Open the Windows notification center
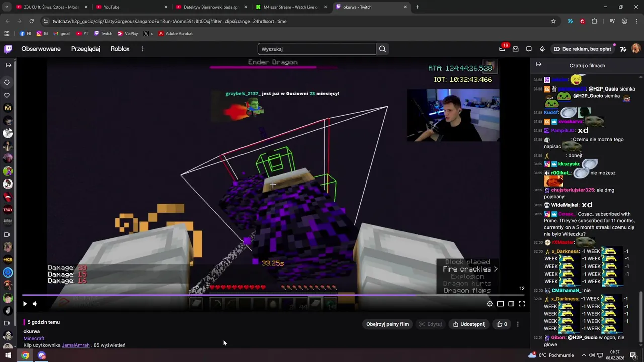Image resolution: width=644 pixels, height=362 pixels. coord(633,355)
